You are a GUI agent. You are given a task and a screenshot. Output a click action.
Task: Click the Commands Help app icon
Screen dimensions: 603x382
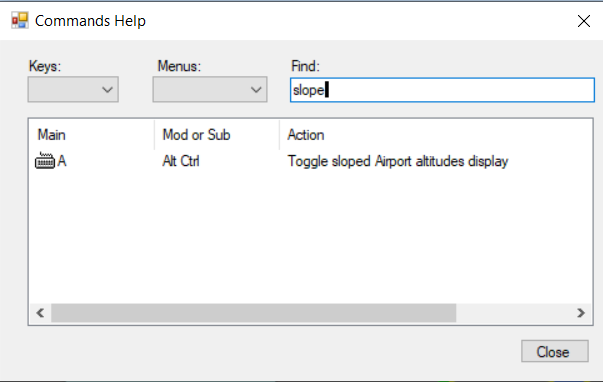20,20
